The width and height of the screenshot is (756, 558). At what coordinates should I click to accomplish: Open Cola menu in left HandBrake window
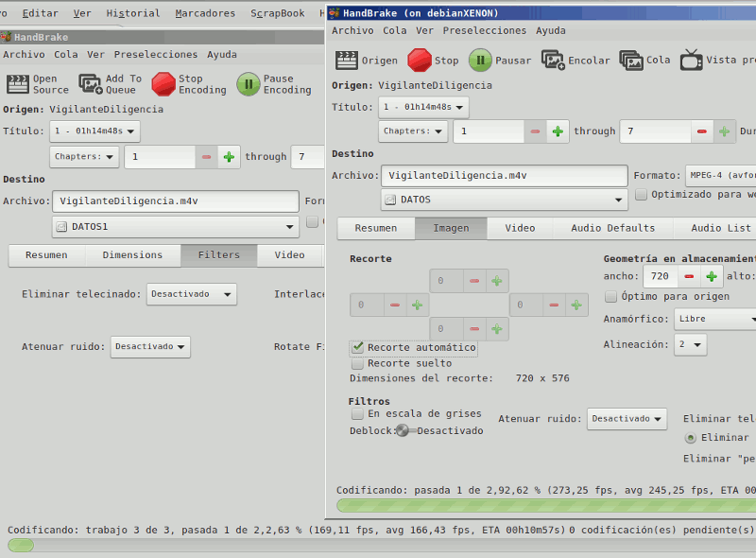[x=66, y=55]
